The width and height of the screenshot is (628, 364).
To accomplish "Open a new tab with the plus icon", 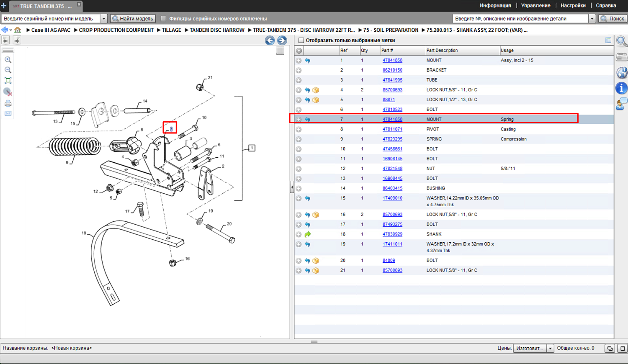I will pyautogui.click(x=4, y=6).
